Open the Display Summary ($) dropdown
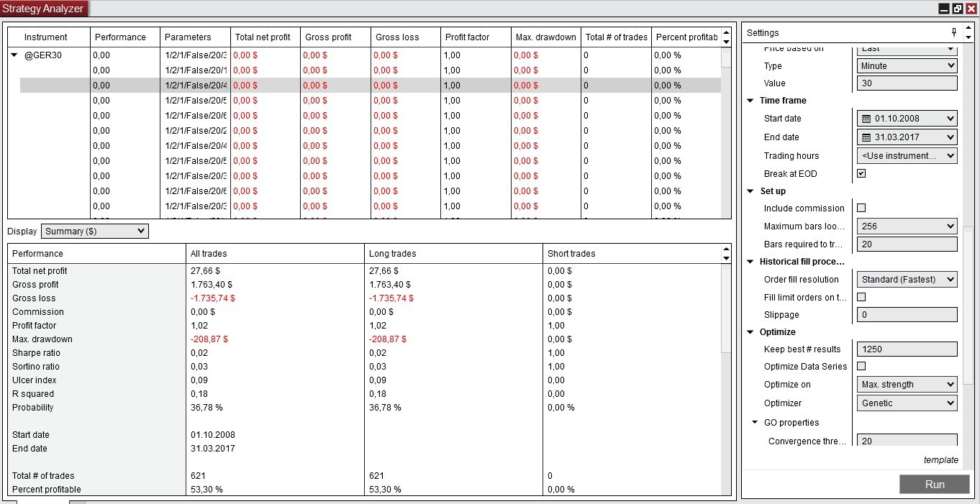980x504 pixels. coord(94,232)
